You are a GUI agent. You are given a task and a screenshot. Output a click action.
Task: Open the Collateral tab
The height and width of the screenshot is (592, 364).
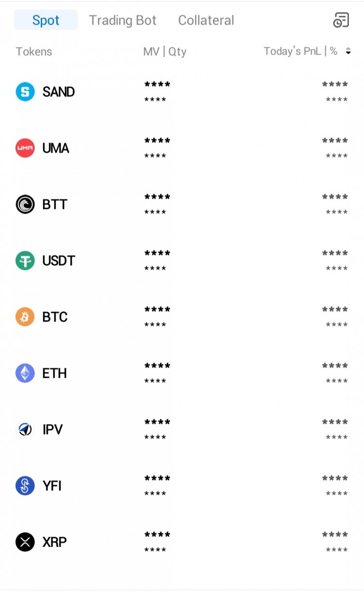point(206,20)
